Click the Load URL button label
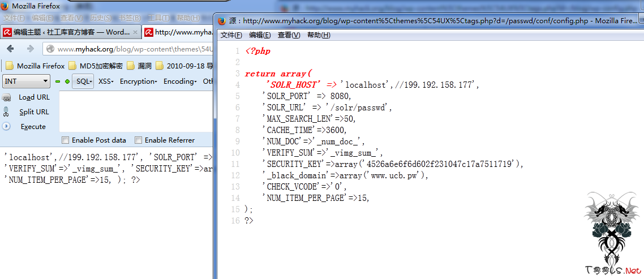Screen dimensions: 644x279 34,97
